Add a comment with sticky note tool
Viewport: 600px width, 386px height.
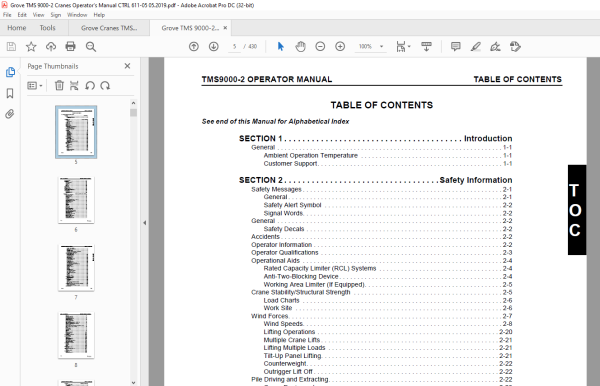click(455, 47)
